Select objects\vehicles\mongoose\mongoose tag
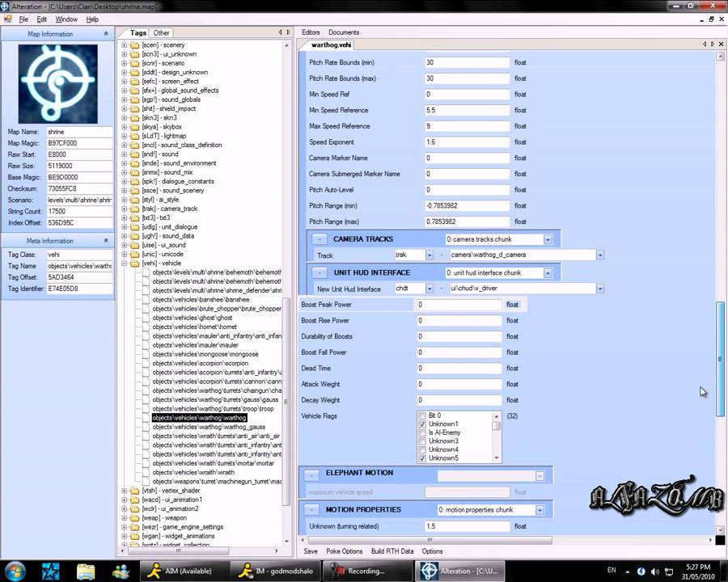Viewport: 728px width, 582px height. (205, 354)
